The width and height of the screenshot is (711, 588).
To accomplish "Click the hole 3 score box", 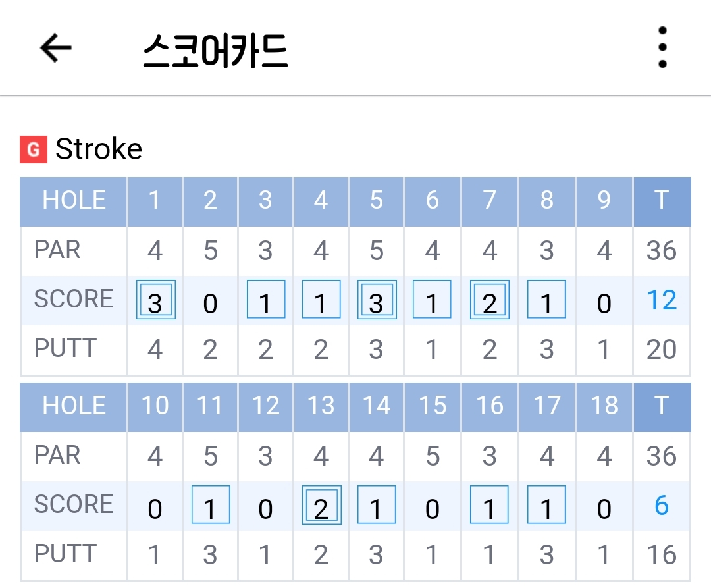I will [x=265, y=301].
